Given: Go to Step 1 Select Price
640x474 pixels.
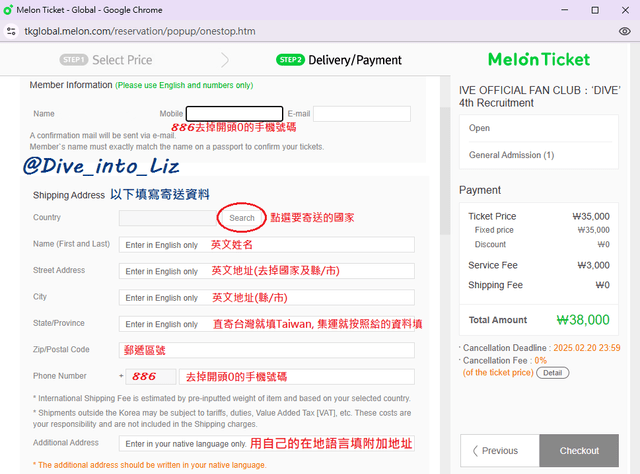Looking at the screenshot, I should (106, 60).
